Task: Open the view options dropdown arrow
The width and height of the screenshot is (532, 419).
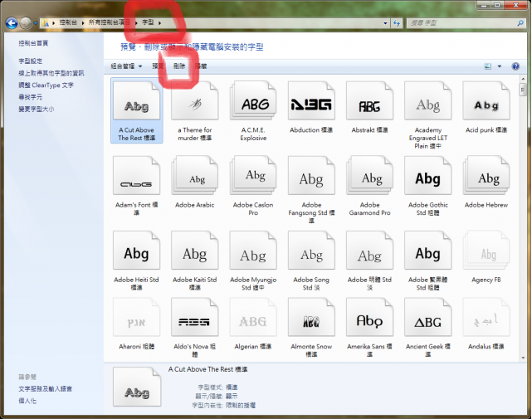Action: (500, 66)
